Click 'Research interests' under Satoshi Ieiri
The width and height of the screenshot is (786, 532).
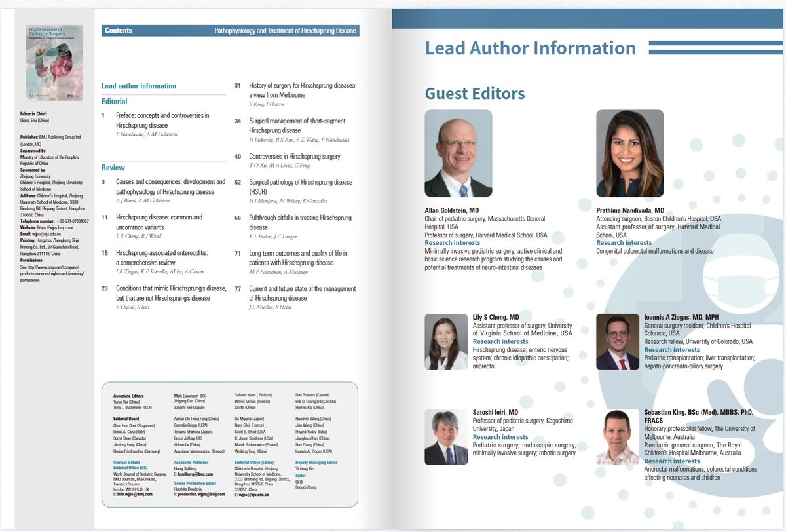pos(500,437)
